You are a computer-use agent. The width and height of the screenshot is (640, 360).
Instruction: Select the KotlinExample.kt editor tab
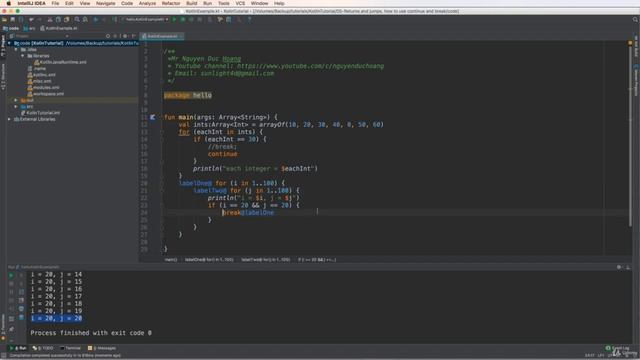(x=162, y=36)
